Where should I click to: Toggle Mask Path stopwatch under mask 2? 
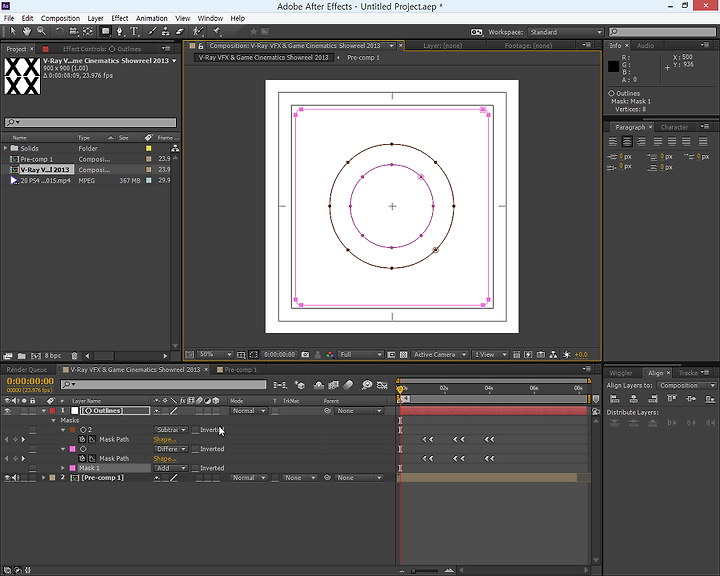82,440
